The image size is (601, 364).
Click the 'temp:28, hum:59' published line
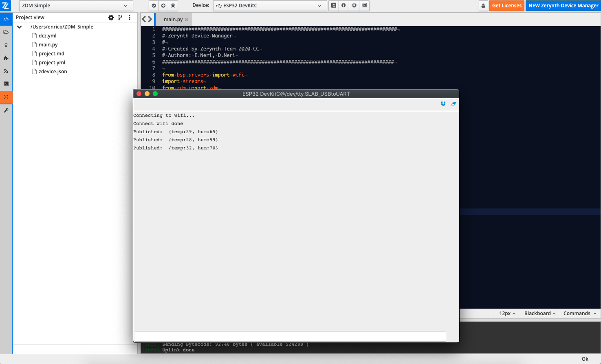tap(176, 140)
